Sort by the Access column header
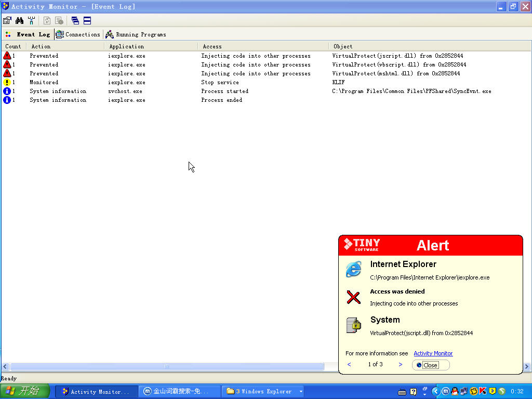Screen dimensions: 532x399 263,46
